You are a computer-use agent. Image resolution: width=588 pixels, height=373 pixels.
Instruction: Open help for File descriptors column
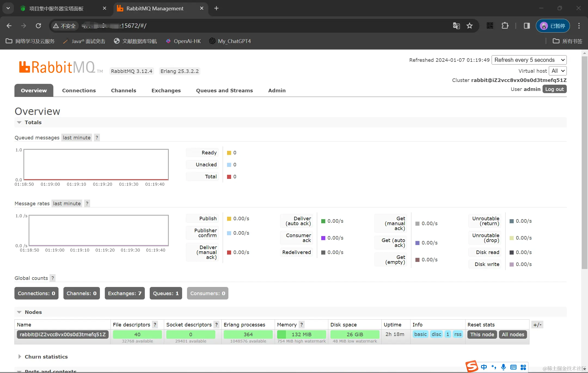pyautogui.click(x=155, y=325)
